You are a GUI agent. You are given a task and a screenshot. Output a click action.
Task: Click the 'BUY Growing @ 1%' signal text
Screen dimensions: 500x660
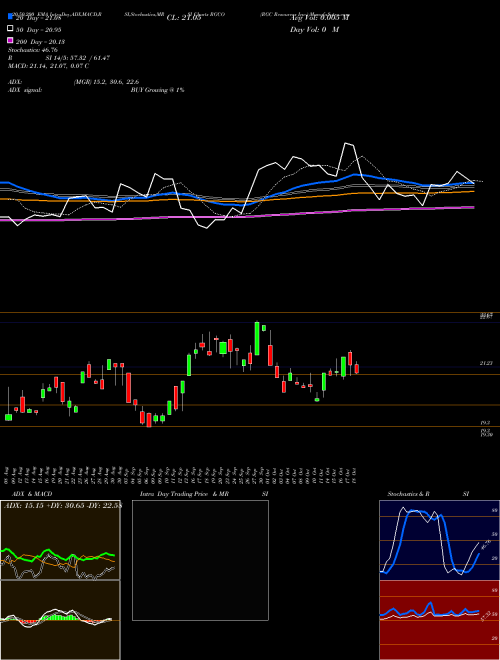(x=157, y=90)
